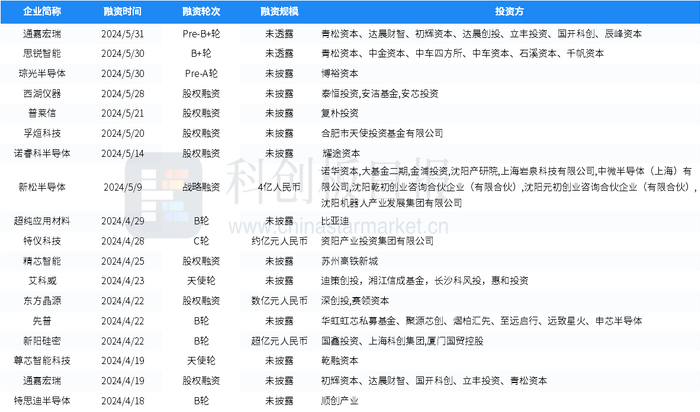Click investor 资阳产业投资集团有限公司

(x=377, y=241)
